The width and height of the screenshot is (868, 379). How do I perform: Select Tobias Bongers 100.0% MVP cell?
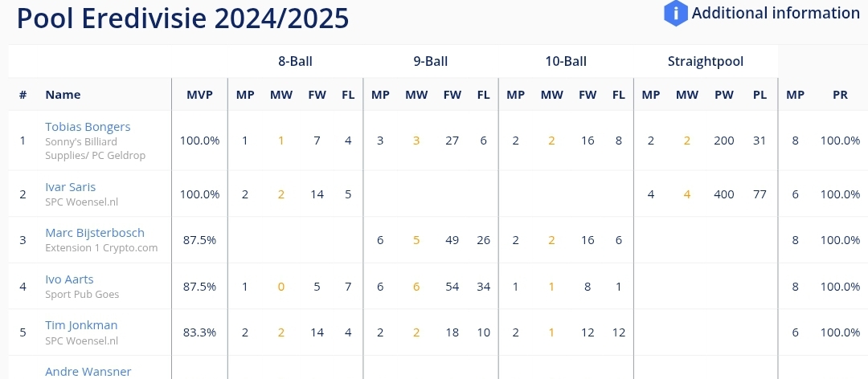199,141
